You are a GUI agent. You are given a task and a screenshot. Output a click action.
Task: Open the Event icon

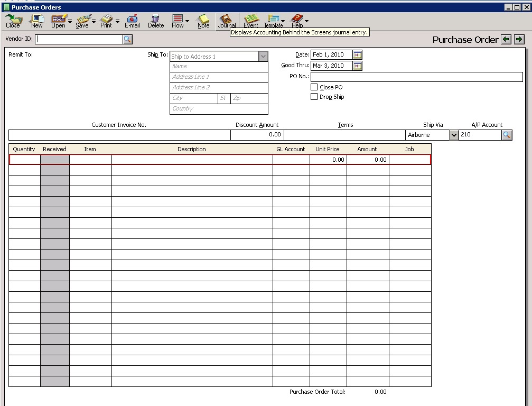251,21
